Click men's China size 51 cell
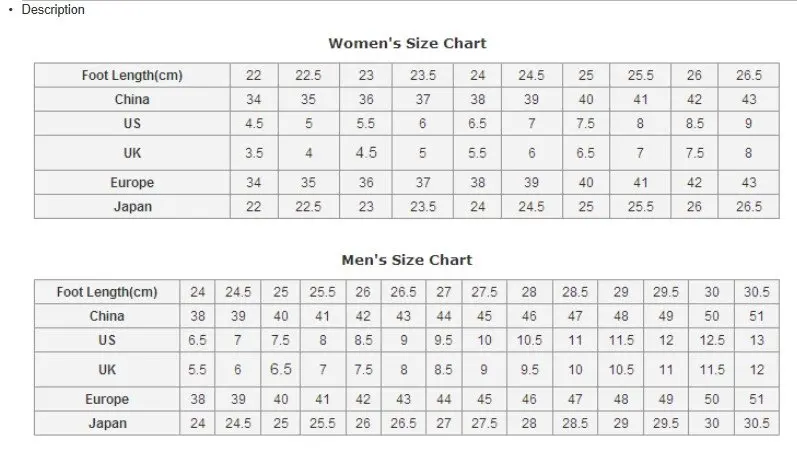 point(757,316)
